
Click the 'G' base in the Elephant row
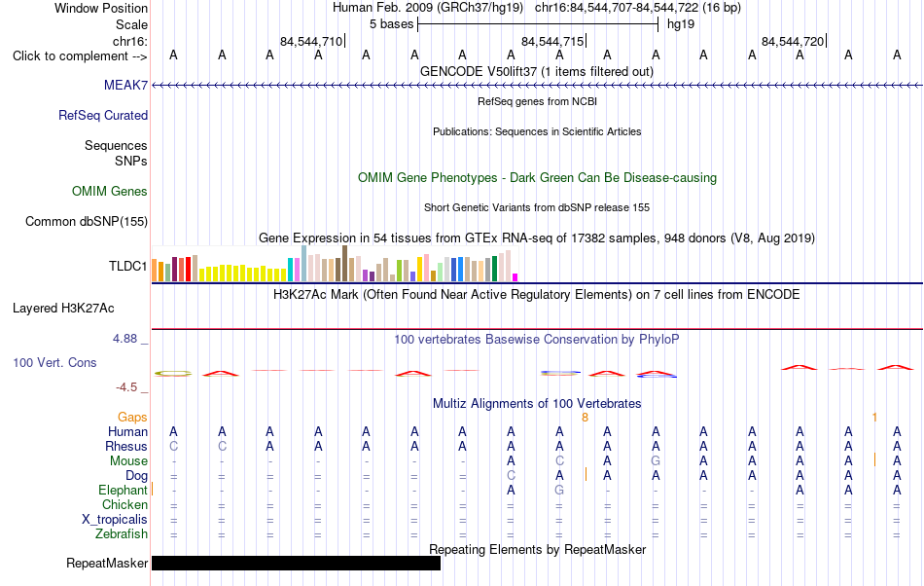pyautogui.click(x=559, y=490)
